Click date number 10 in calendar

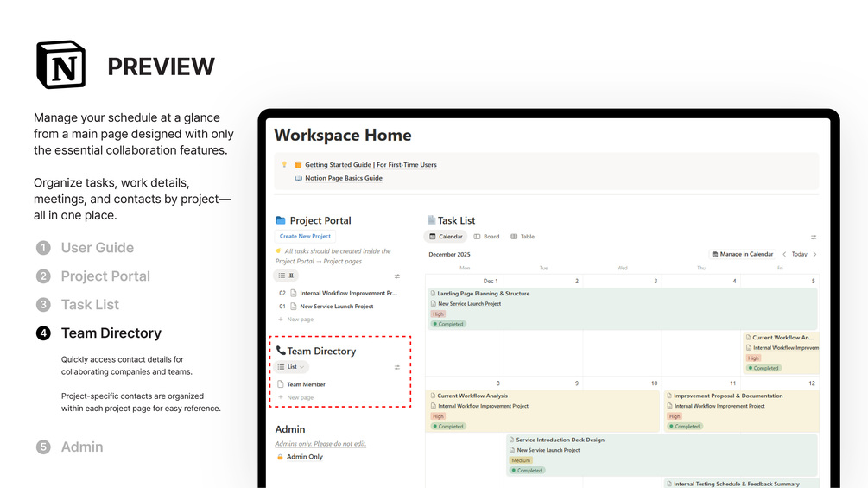(655, 383)
